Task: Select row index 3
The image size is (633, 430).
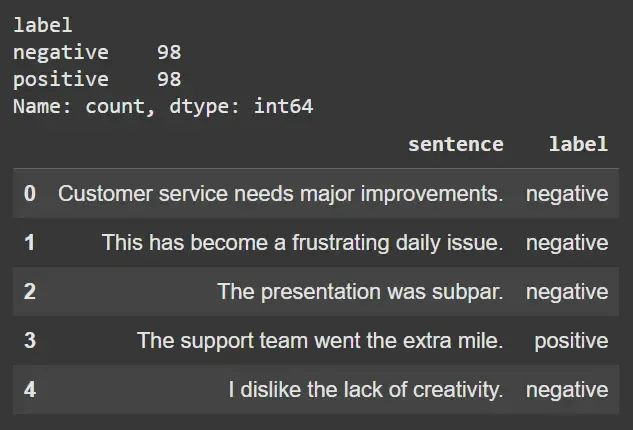Action: tap(30, 341)
